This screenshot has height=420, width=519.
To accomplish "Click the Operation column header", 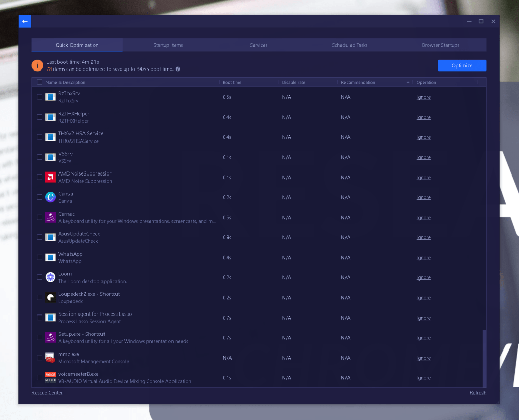I will click(426, 82).
